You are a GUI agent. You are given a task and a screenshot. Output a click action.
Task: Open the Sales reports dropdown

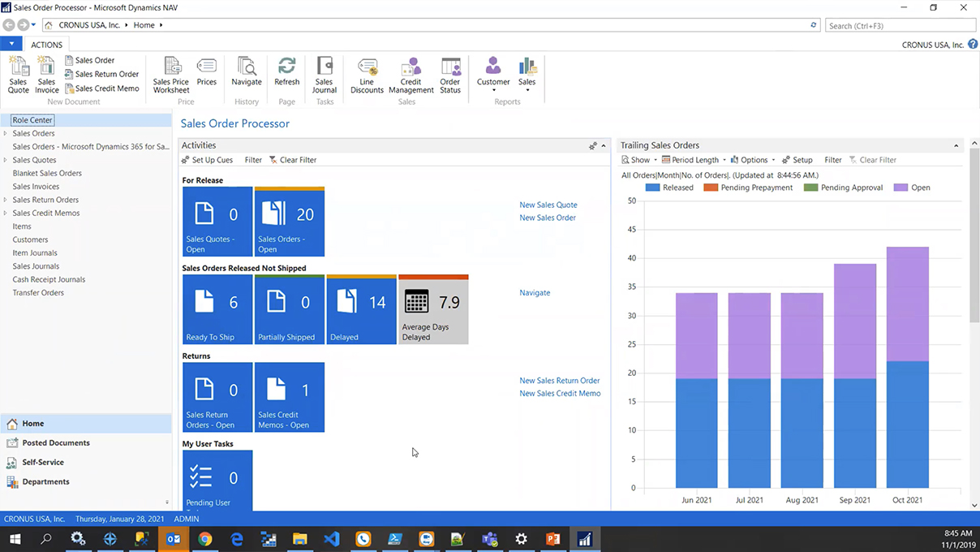click(527, 75)
